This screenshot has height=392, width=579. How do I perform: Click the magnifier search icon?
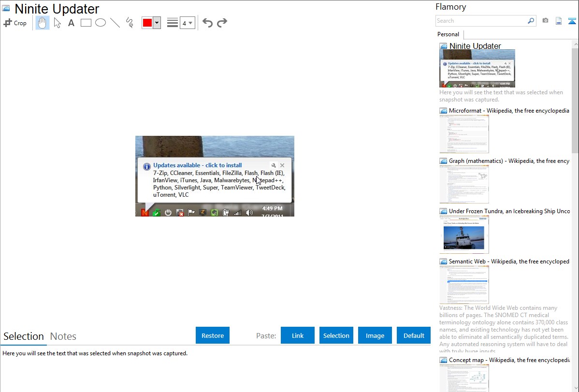[531, 21]
